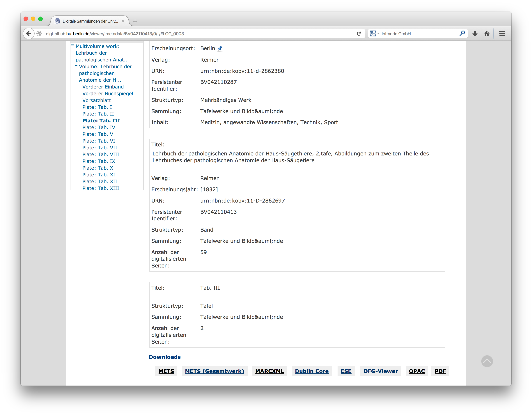Image resolution: width=532 pixels, height=415 pixels.
Task: Click the Erscheinungsjahr value [1832]
Action: 209,189
